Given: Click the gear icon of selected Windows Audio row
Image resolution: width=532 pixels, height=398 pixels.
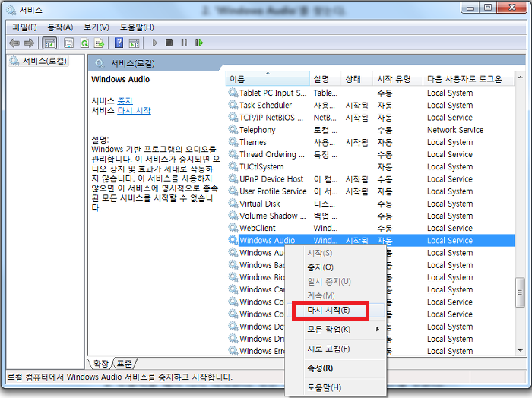Looking at the screenshot, I should click(233, 240).
